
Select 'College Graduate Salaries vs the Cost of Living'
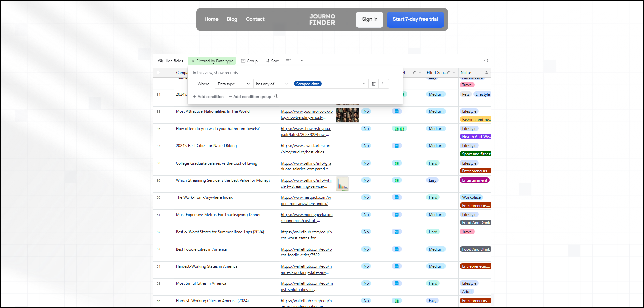(x=216, y=163)
